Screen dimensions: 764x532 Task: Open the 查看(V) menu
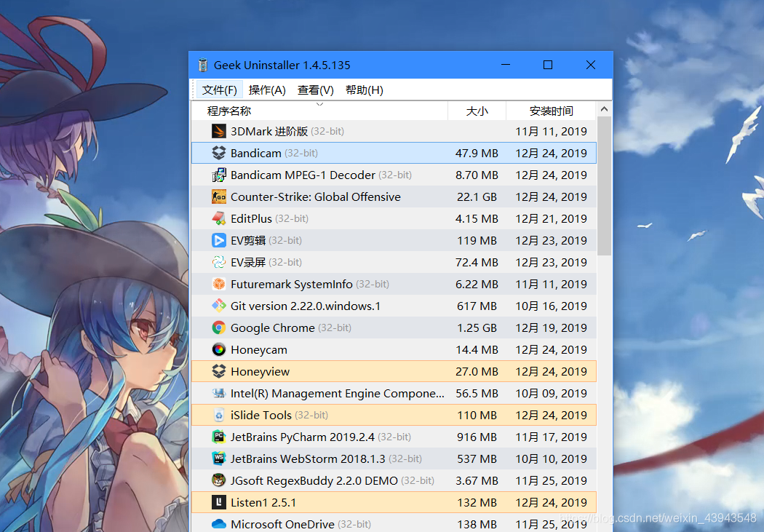315,90
